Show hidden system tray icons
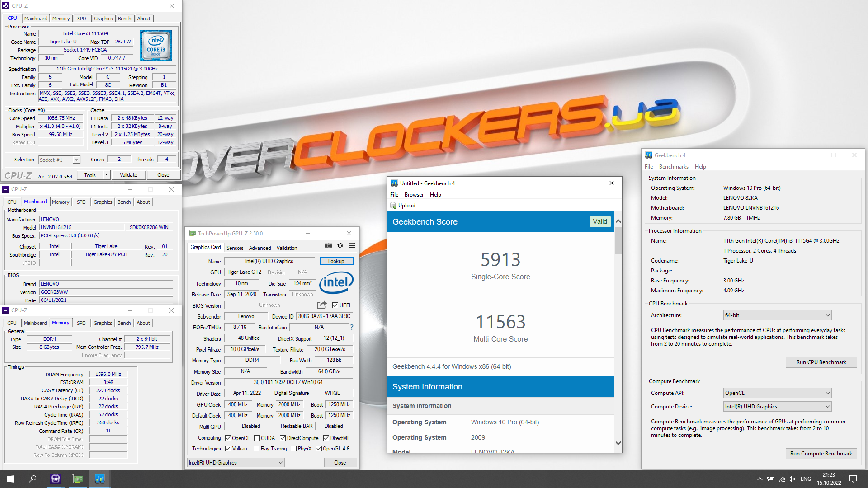 759,479
